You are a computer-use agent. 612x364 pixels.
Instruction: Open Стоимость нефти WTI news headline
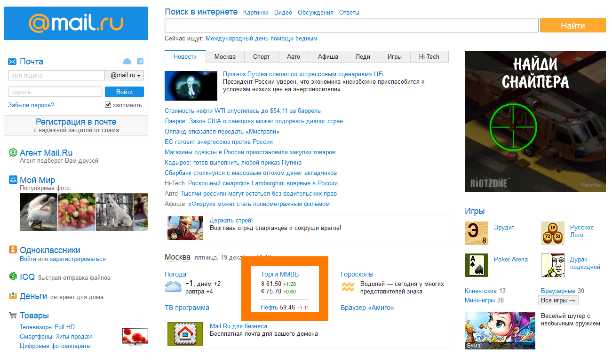(x=243, y=111)
